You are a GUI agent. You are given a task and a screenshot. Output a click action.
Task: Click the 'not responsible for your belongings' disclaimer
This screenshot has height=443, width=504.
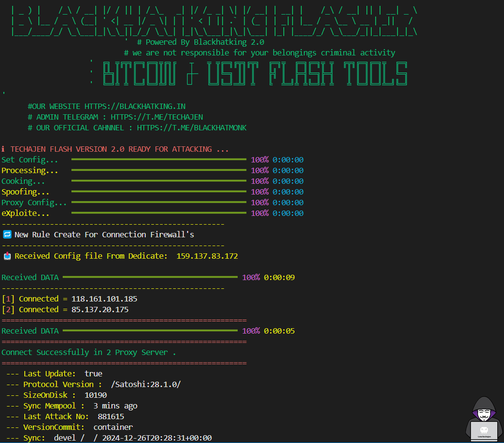coord(260,53)
